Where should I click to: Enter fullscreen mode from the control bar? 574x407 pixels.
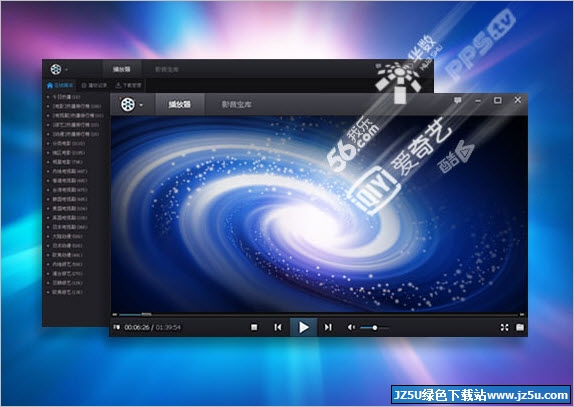click(504, 327)
